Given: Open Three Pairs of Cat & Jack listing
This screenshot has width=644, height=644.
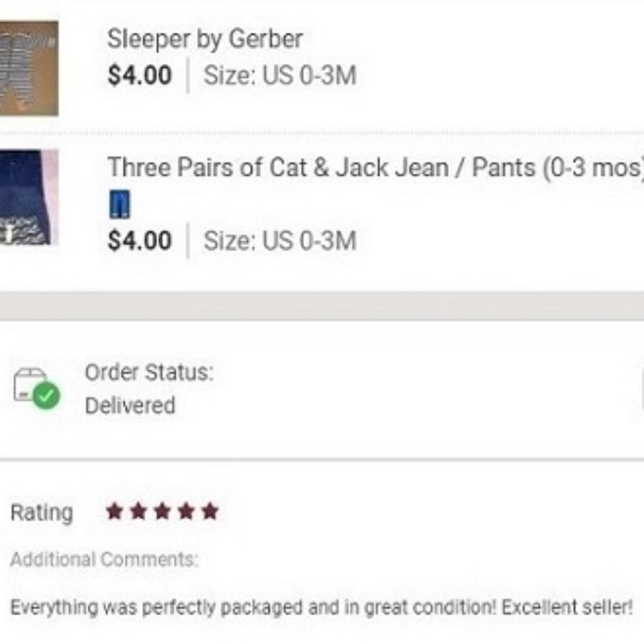Looking at the screenshot, I should click(x=375, y=167).
